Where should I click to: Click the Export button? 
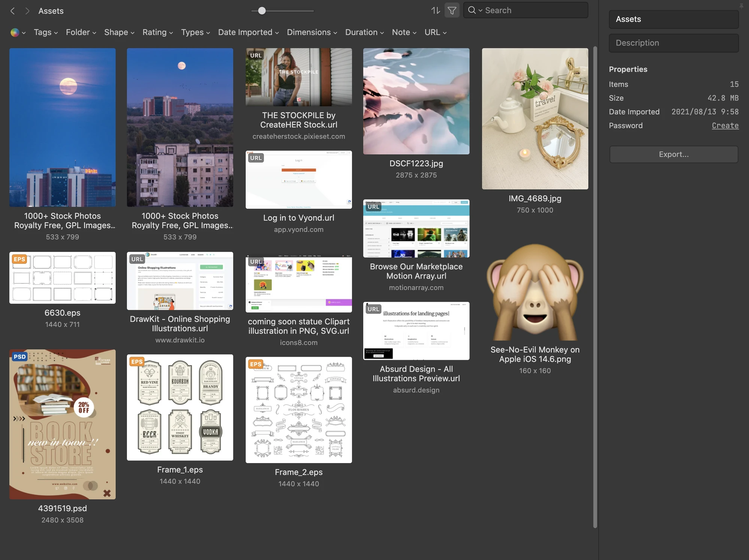pyautogui.click(x=673, y=154)
